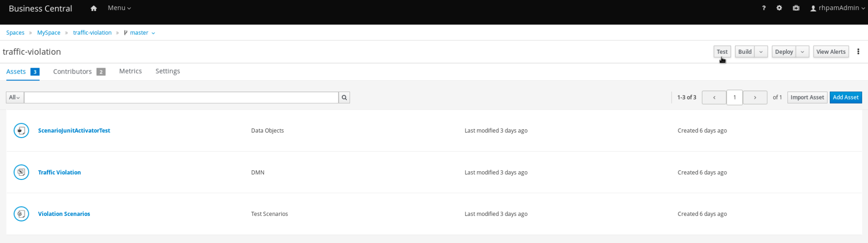Go to the MySpace breadcrumb link
The image size is (868, 243).
pos(49,33)
